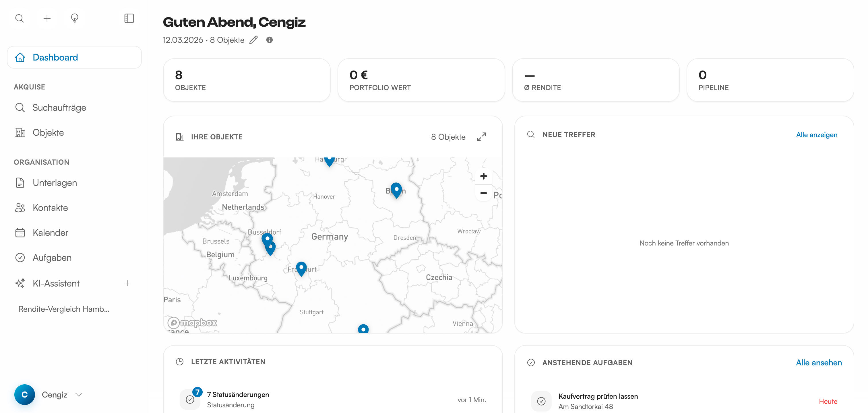Viewport: 868px width, 413px height.
Task: Go to Suchaufträge in the sidebar
Action: tap(59, 108)
